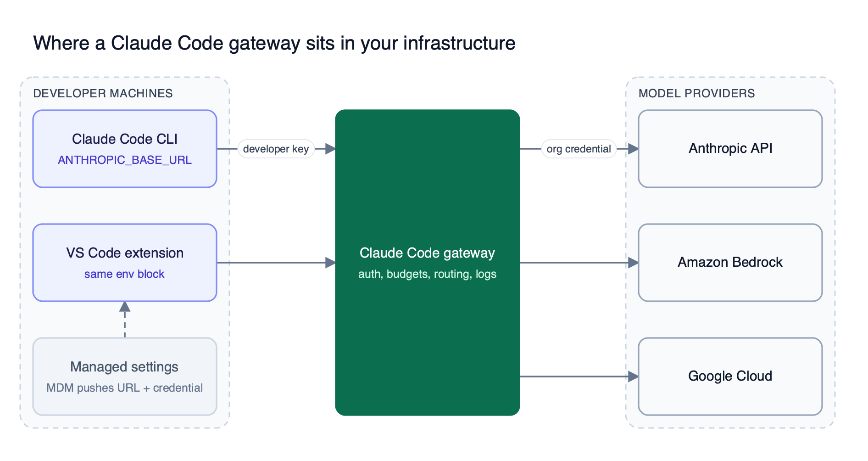Image resolution: width=868 pixels, height=461 pixels.
Task: Click the DEVELOPER MACHINES group label
Action: click(x=103, y=93)
